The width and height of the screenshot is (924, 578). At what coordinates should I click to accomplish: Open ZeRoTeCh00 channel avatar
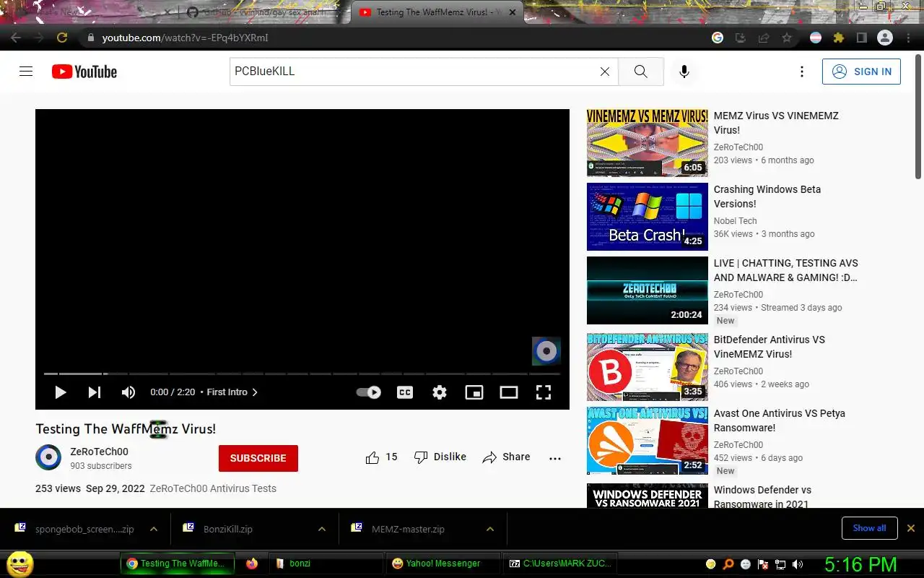point(48,457)
